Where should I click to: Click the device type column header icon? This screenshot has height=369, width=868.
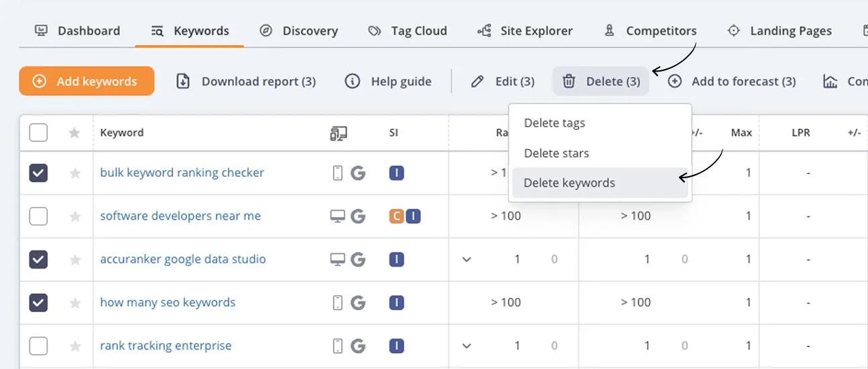tap(338, 133)
